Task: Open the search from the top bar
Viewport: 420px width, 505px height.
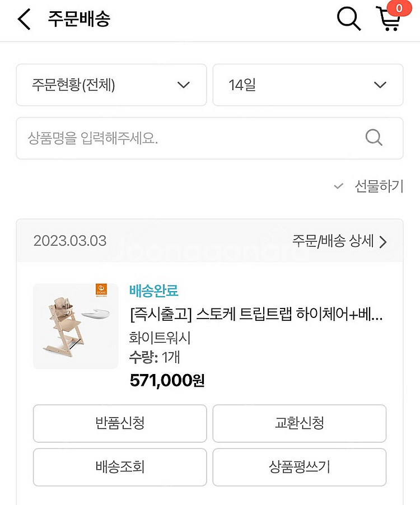Action: [348, 18]
